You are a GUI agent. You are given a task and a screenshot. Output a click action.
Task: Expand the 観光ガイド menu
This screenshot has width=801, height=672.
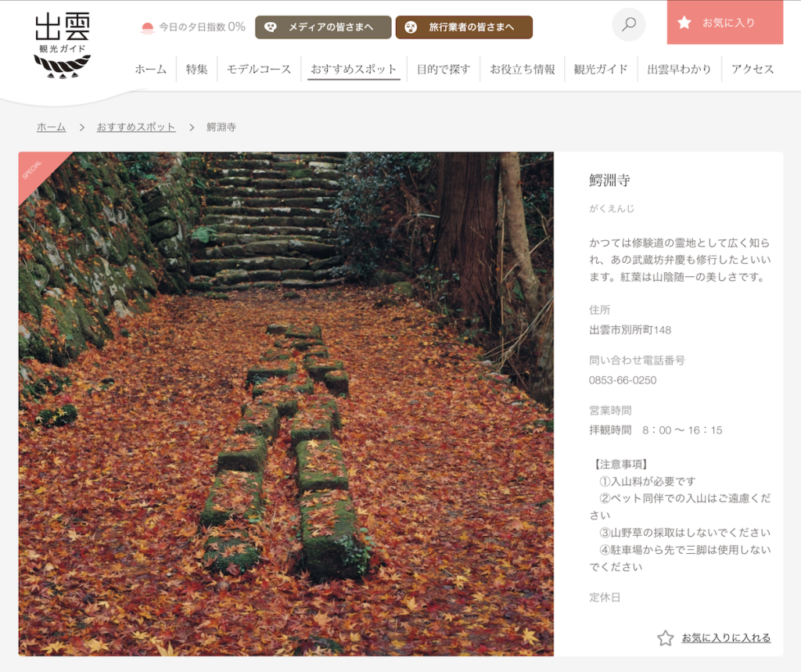point(600,69)
